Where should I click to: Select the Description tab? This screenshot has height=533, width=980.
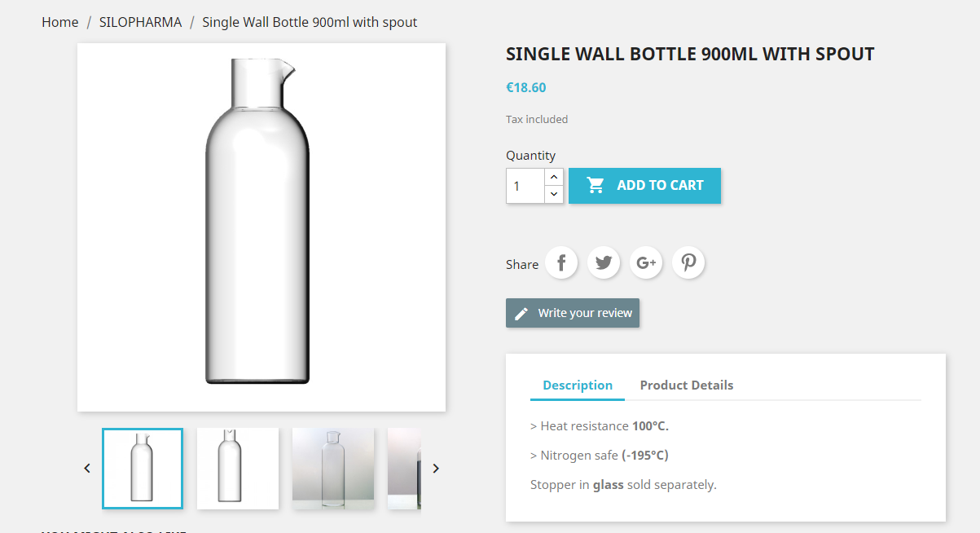pos(578,385)
